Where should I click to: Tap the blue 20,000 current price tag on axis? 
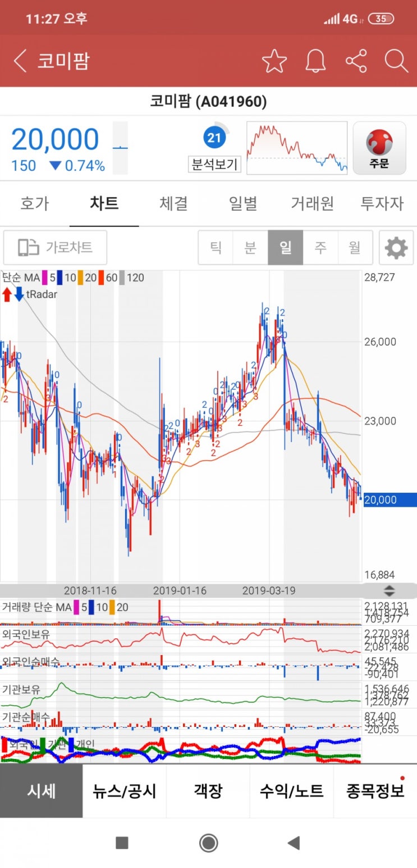(390, 499)
